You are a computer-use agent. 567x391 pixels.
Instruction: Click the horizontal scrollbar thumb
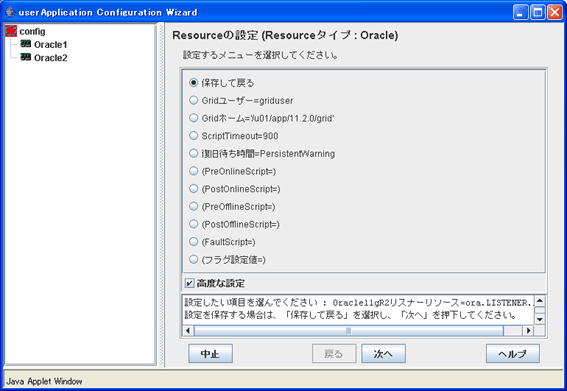point(349,330)
